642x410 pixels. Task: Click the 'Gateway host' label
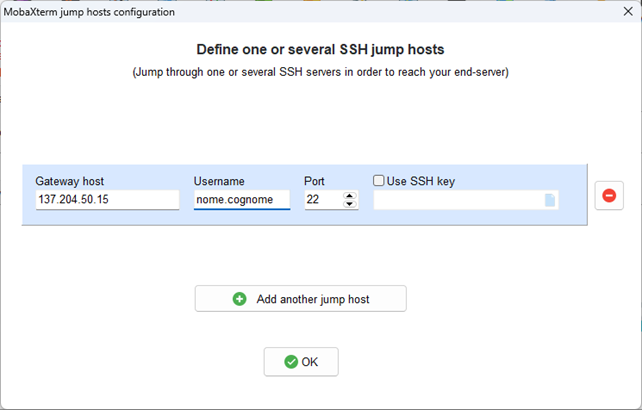pos(70,181)
